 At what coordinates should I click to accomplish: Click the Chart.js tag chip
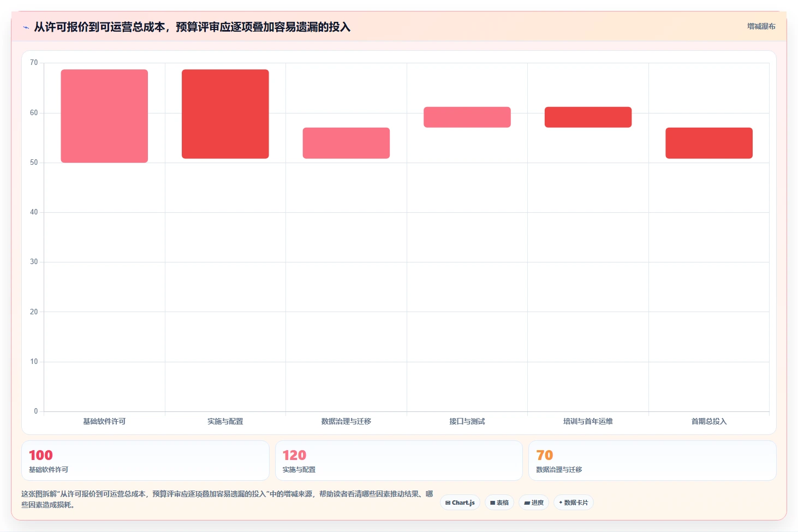click(x=460, y=503)
